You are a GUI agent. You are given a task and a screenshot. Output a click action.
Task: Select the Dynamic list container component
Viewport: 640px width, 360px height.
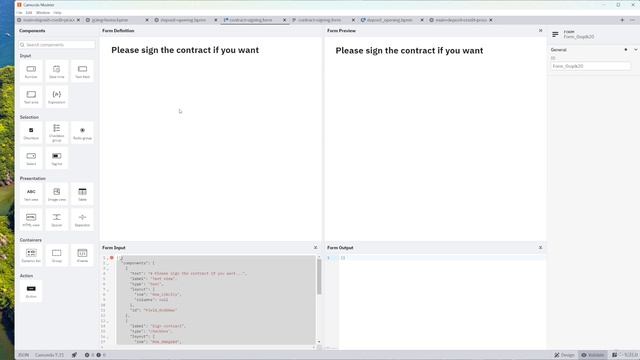(31, 256)
